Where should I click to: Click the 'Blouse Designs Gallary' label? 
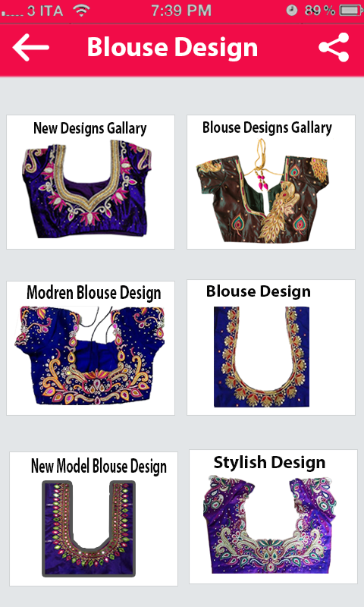click(x=267, y=127)
